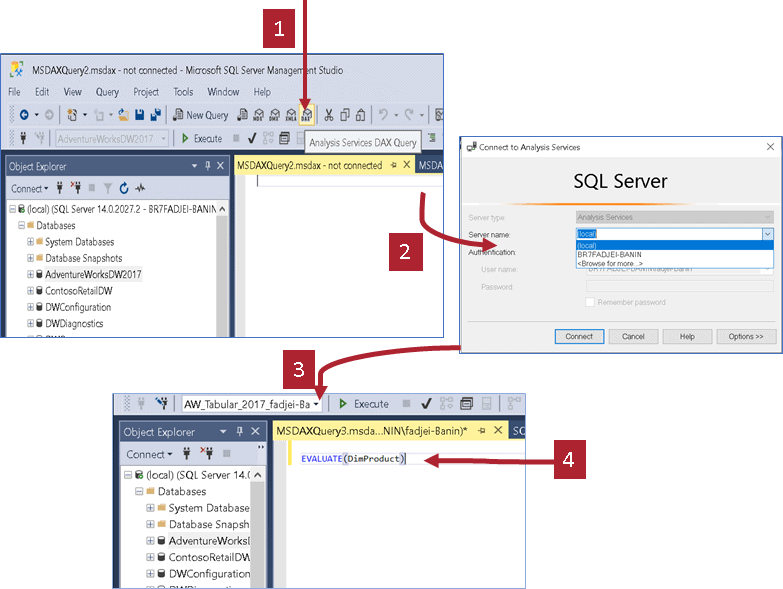
Task: Click the Parse checkmark in bottom window toolbar
Action: 426,403
